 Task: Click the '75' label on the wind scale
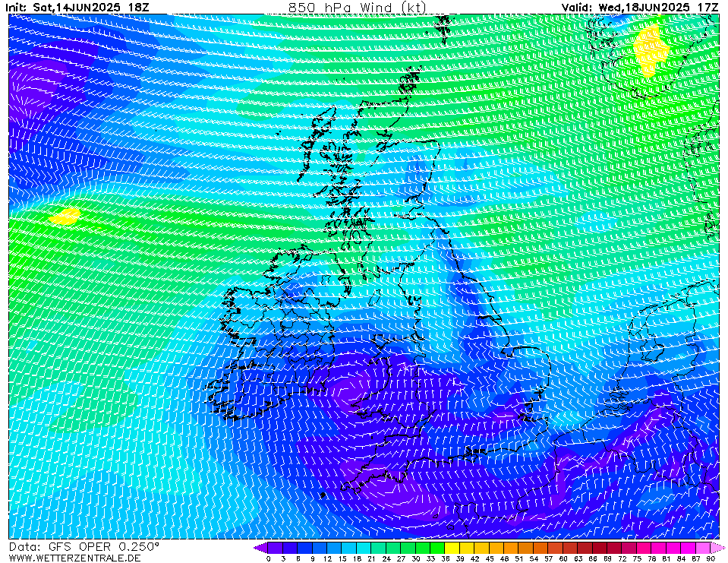click(x=638, y=558)
